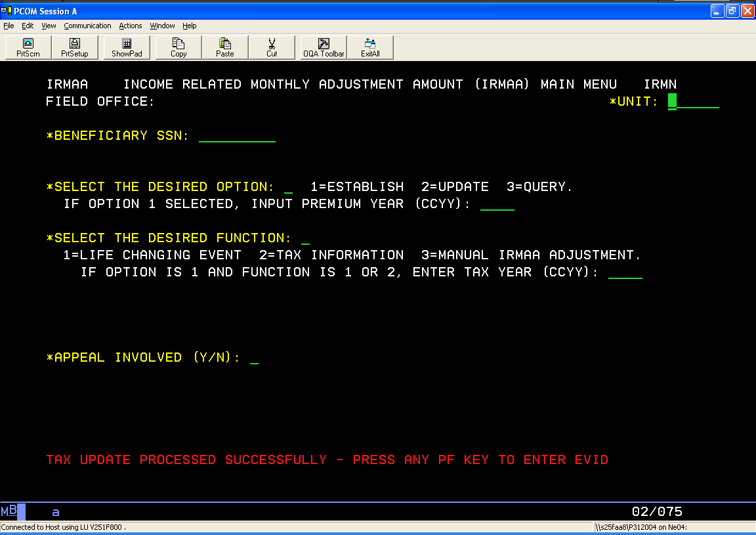Screen dimensions: 756x535
Task: Click the Appeal Involved Y/N field
Action: click(x=254, y=358)
